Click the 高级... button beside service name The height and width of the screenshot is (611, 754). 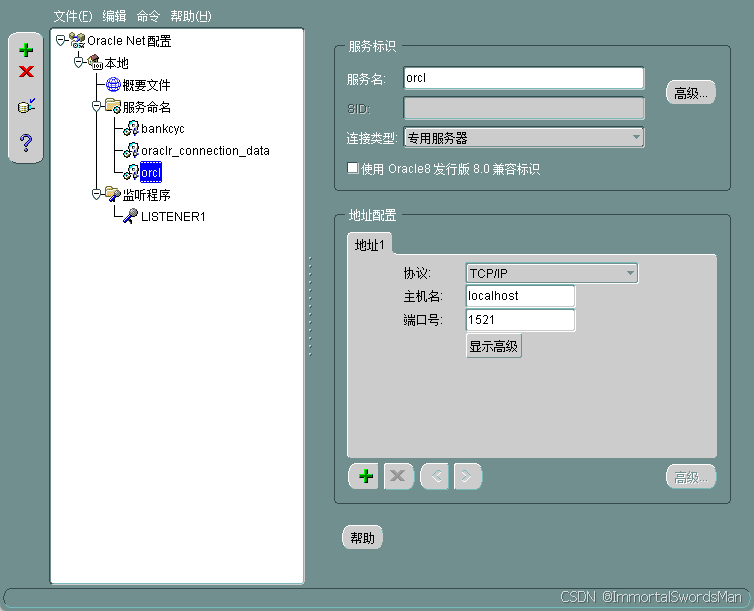tap(691, 93)
